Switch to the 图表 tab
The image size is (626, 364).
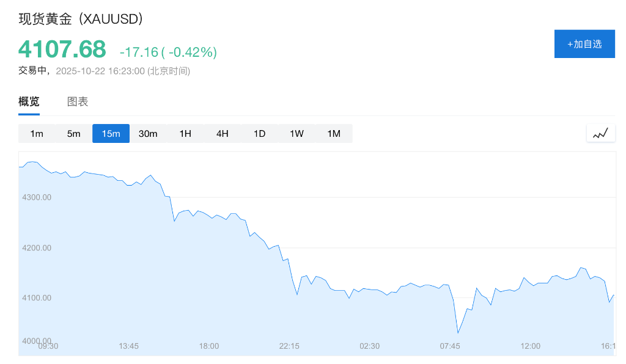tap(76, 101)
